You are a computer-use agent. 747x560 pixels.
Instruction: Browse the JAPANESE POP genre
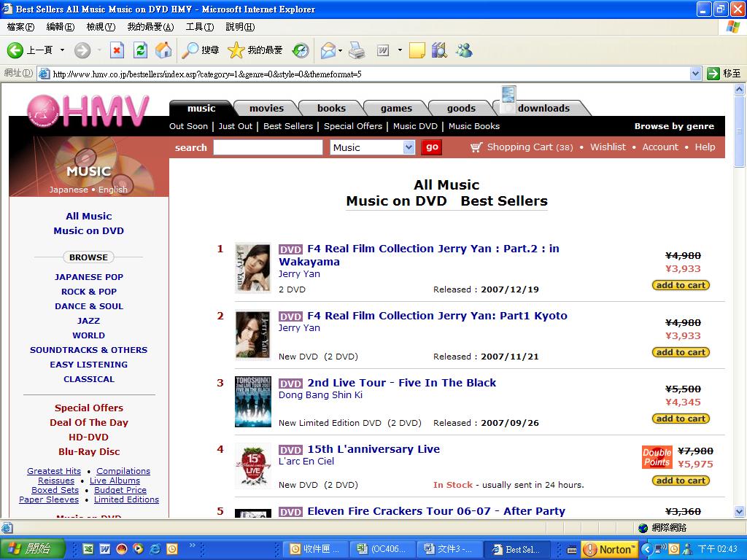click(x=88, y=277)
